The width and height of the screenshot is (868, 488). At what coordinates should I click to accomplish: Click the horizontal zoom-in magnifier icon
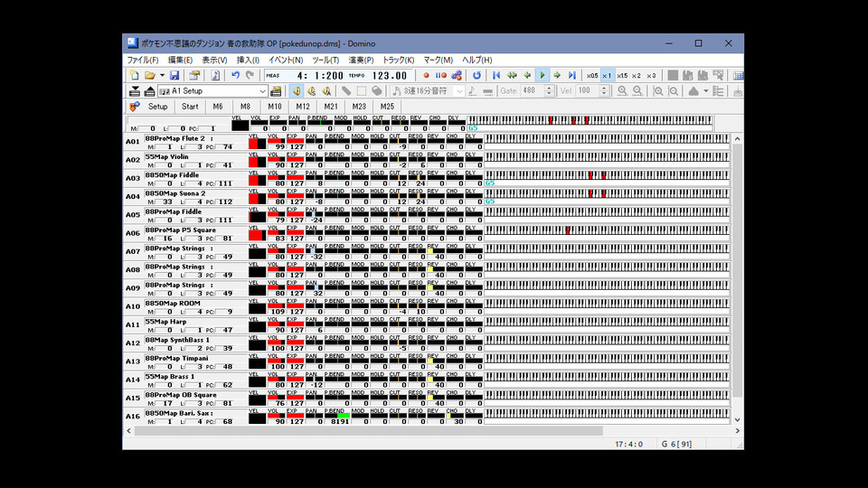coord(622,90)
